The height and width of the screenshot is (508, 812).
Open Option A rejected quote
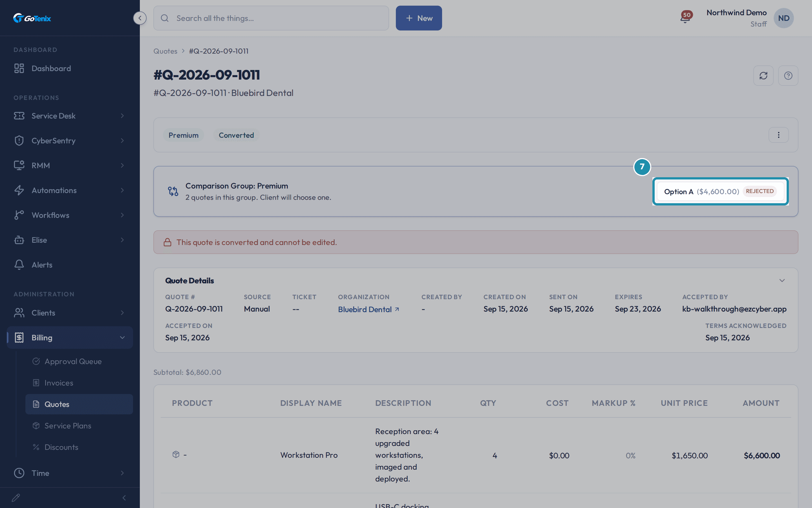coord(720,192)
